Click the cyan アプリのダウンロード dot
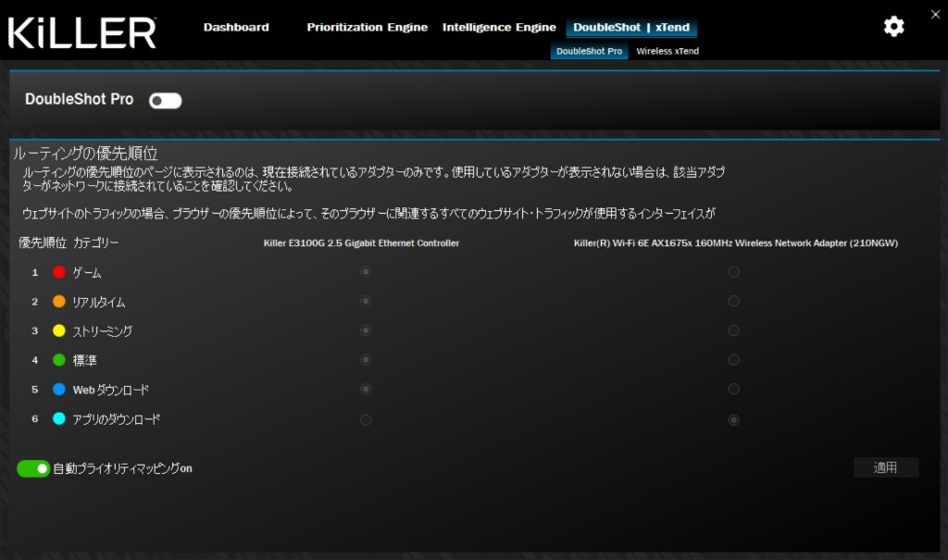The image size is (948, 560). point(58,418)
